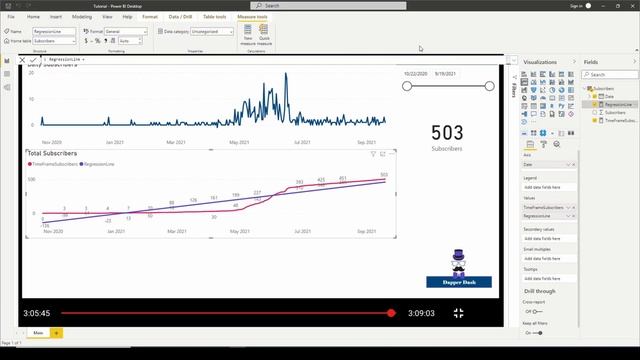
Task: Select the Main page tab
Action: 38,333
